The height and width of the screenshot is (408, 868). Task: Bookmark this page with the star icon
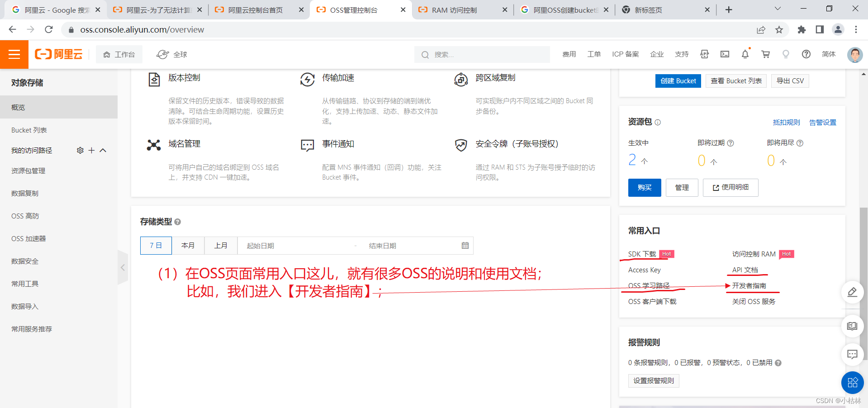(779, 29)
